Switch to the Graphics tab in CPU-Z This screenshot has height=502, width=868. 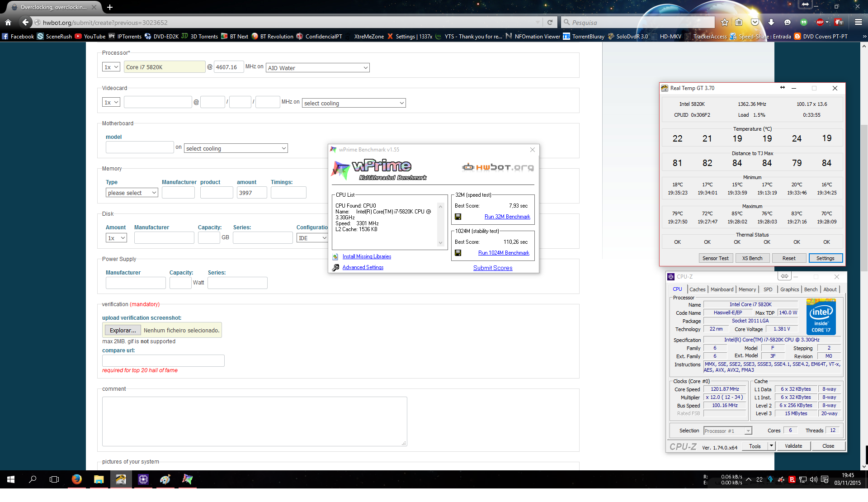pyautogui.click(x=790, y=289)
